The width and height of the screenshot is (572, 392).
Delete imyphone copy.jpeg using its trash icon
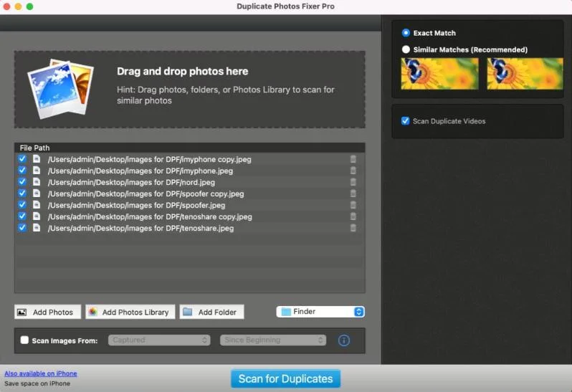point(353,159)
